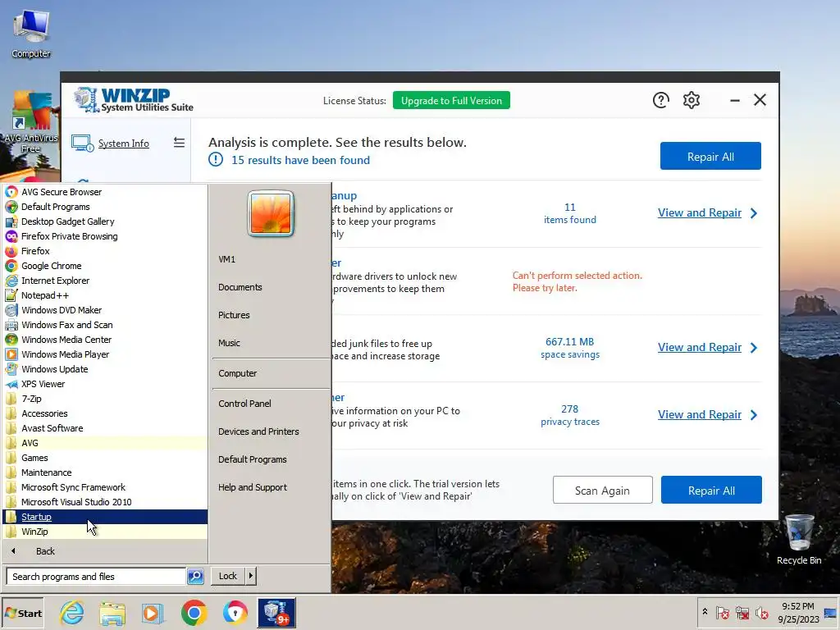Expand the Startup folder

click(105, 517)
